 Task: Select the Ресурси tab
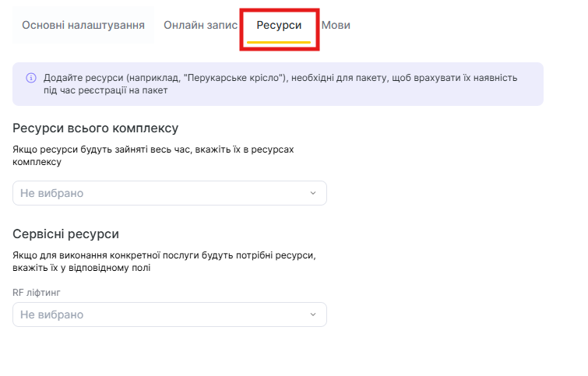click(x=279, y=25)
